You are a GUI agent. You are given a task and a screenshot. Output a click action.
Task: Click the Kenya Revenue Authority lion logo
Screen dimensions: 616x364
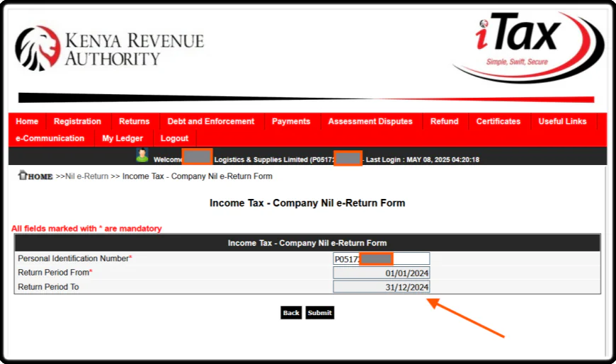pyautogui.click(x=38, y=48)
